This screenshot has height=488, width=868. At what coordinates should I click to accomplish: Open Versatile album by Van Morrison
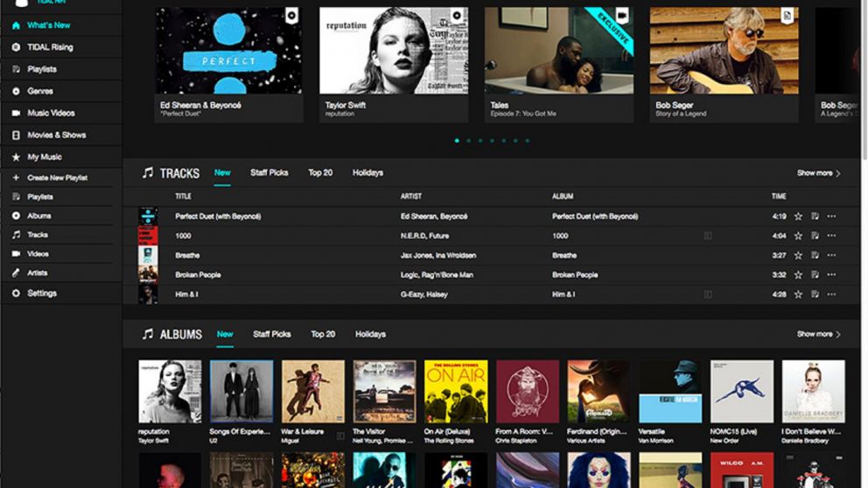point(670,392)
